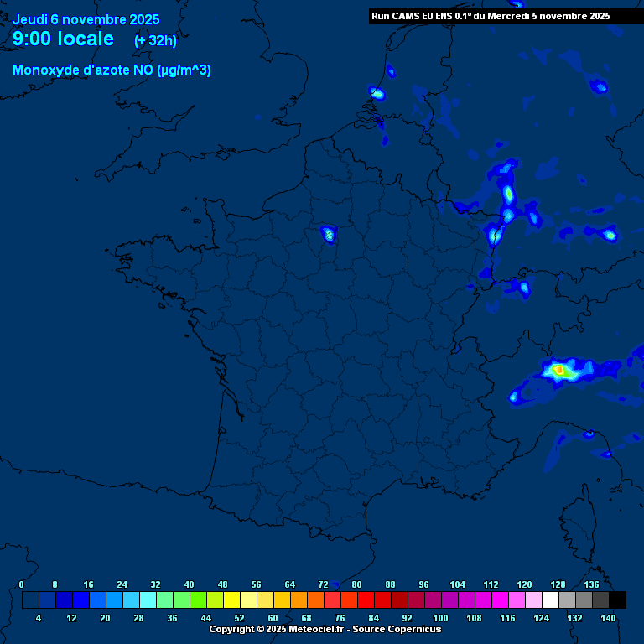
Task: Click the Meteociel.fr copyright source text
Action: click(325, 629)
